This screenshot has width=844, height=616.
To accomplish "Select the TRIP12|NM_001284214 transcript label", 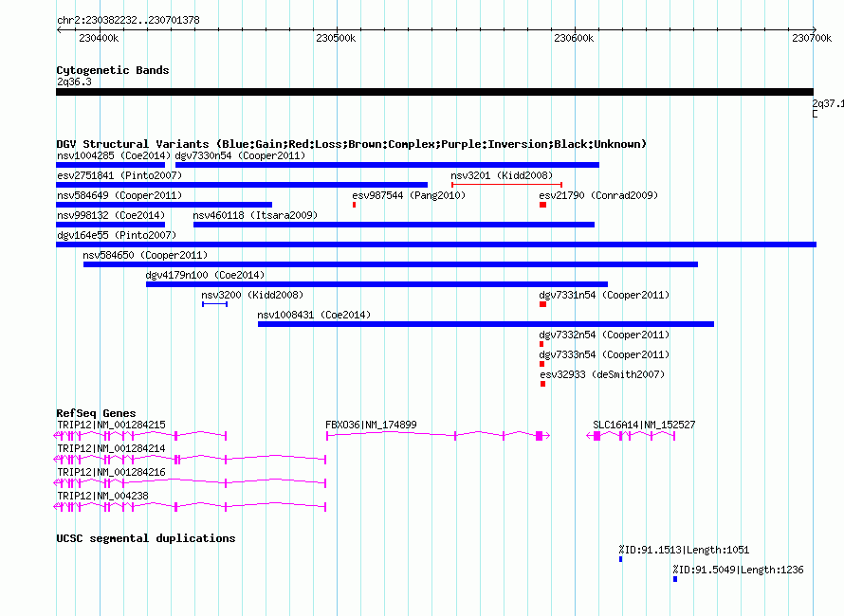I will (111, 448).
